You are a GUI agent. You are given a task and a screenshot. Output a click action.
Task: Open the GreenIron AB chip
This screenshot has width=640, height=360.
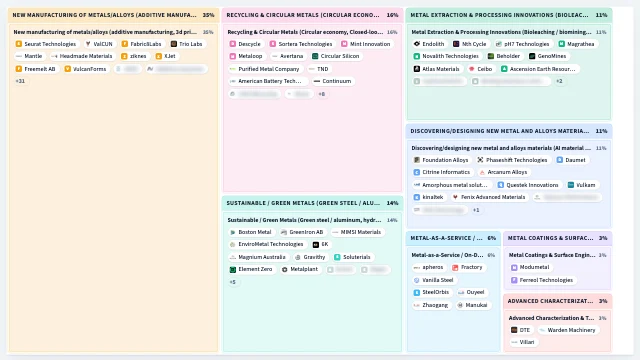tap(302, 232)
